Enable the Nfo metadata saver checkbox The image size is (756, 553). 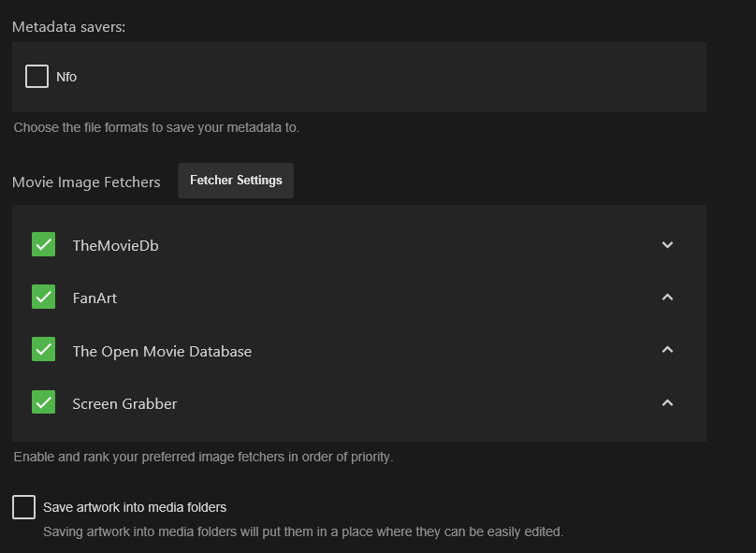(37, 77)
